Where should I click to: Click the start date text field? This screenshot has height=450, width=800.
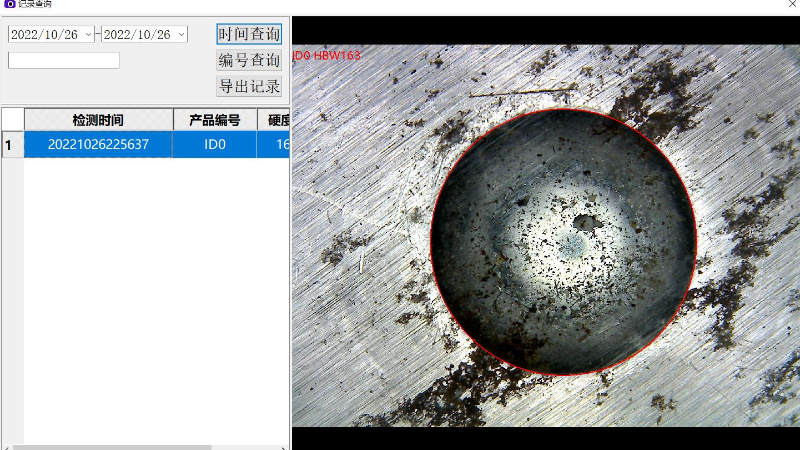click(x=44, y=34)
